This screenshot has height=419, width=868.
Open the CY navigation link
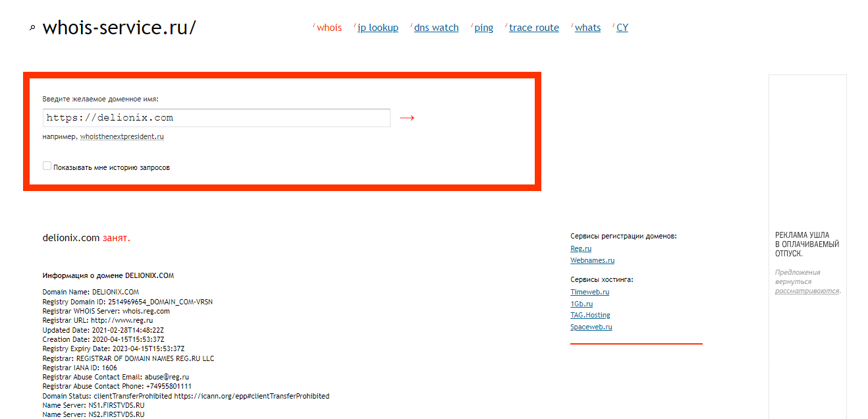[622, 28]
